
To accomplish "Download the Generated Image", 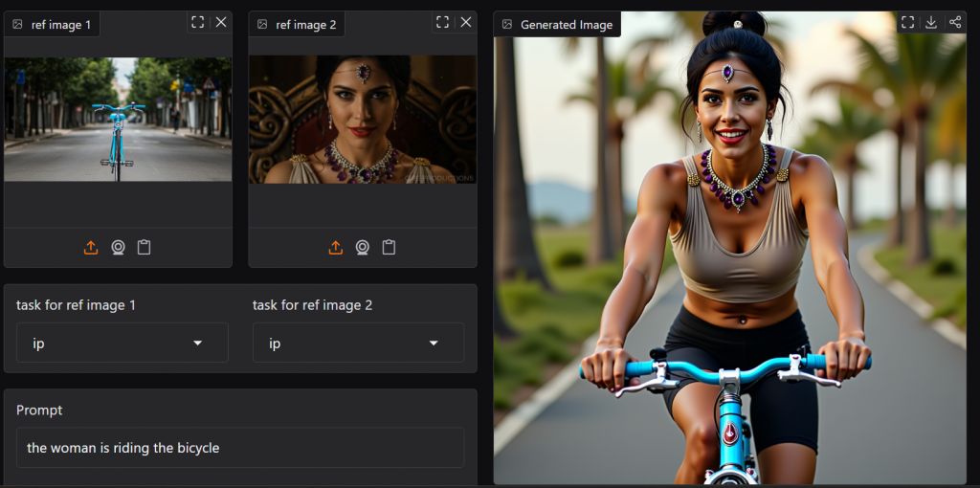I will tap(931, 22).
